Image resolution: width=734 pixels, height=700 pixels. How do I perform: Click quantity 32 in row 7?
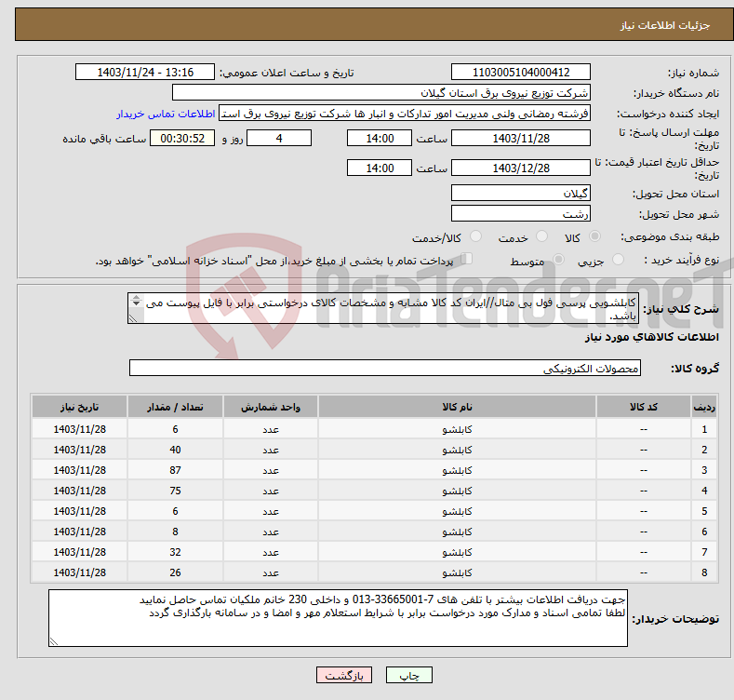pos(175,552)
